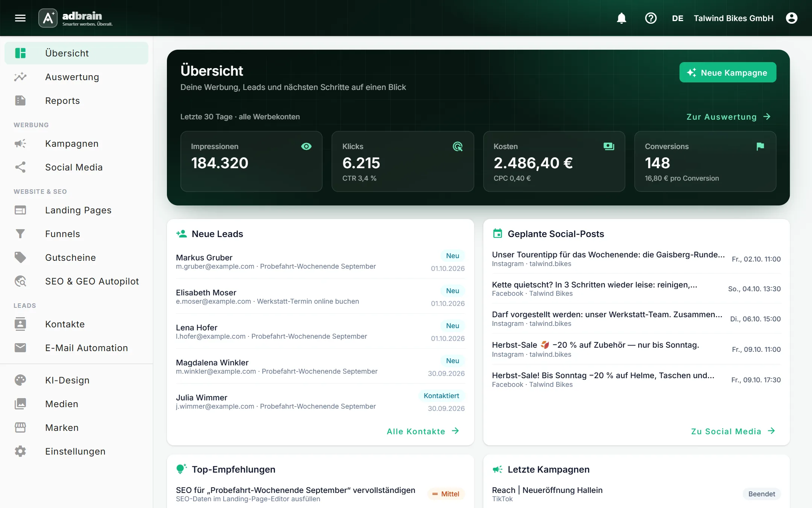This screenshot has height=508, width=812.
Task: Click SEO & GEO Autopilot icon
Action: click(20, 281)
